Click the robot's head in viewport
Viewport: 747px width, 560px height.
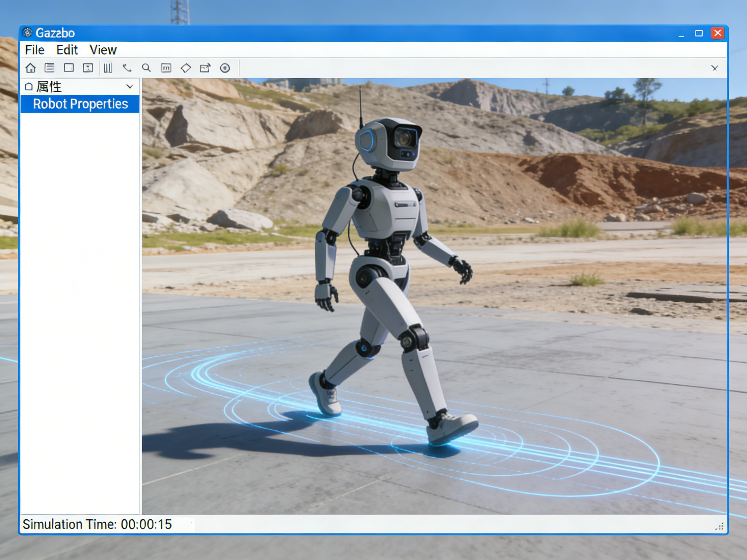coord(388,143)
